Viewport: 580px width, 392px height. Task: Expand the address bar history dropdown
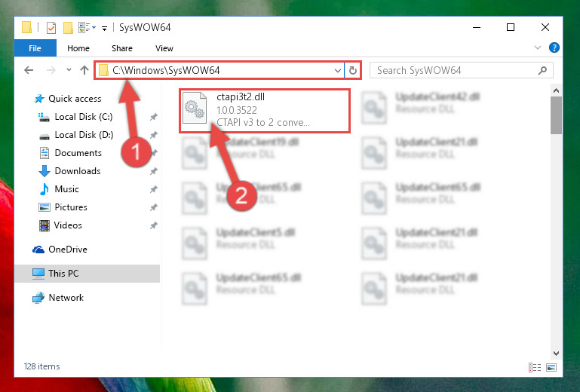coord(337,70)
